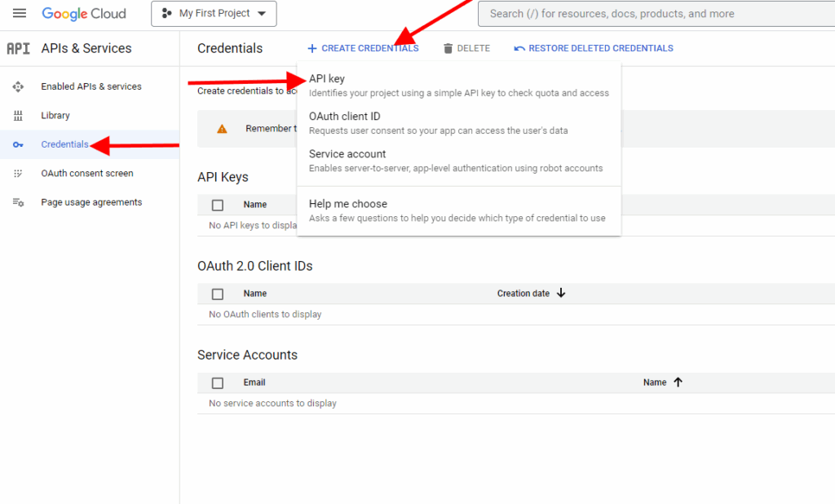Click the Library icon in sidebar

click(x=18, y=116)
